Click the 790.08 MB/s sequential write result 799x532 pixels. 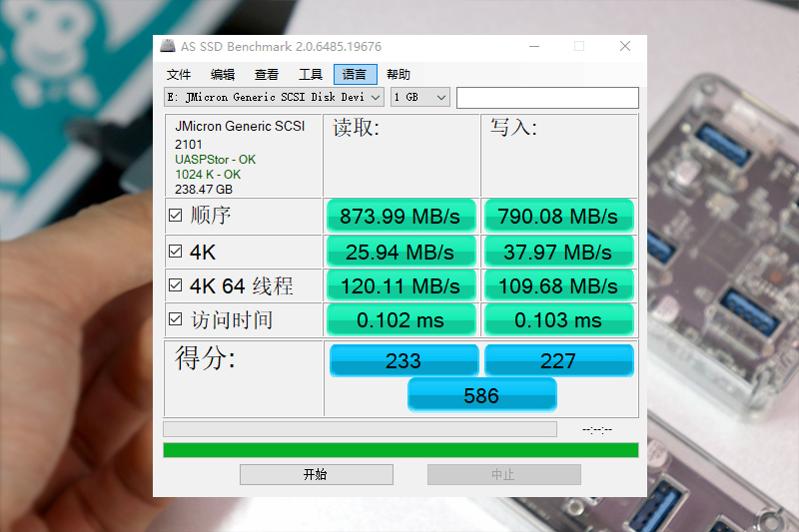tap(559, 217)
